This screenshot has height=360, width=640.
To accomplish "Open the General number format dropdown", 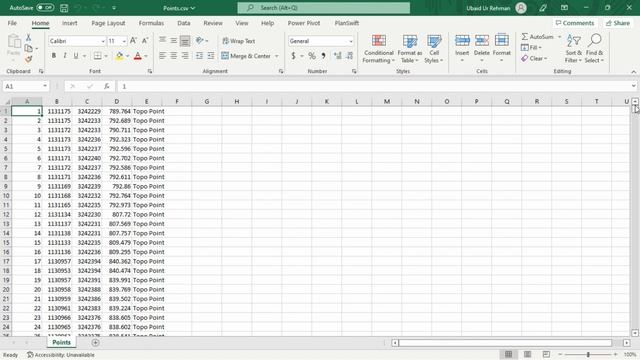I will tap(351, 41).
